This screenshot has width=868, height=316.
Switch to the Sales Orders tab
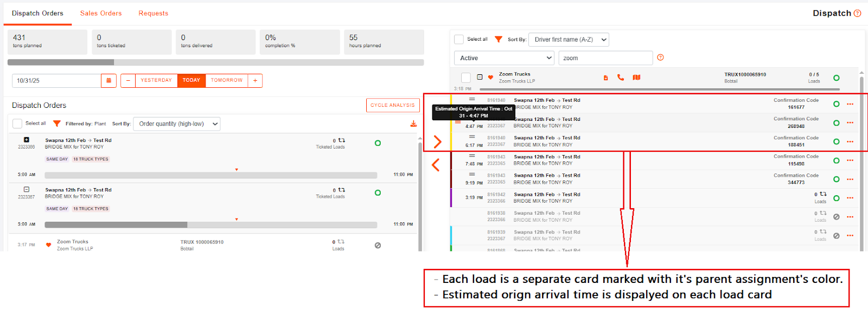pyautogui.click(x=101, y=14)
